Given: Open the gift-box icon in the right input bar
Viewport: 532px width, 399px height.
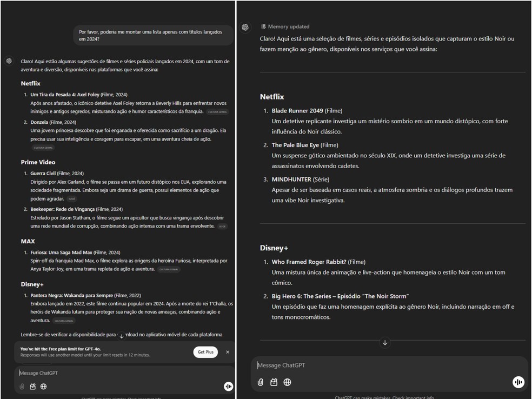Looking at the screenshot, I should [x=274, y=382].
